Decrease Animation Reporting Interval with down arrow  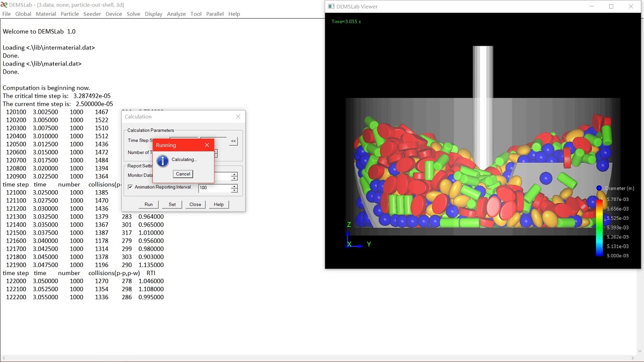234,190
